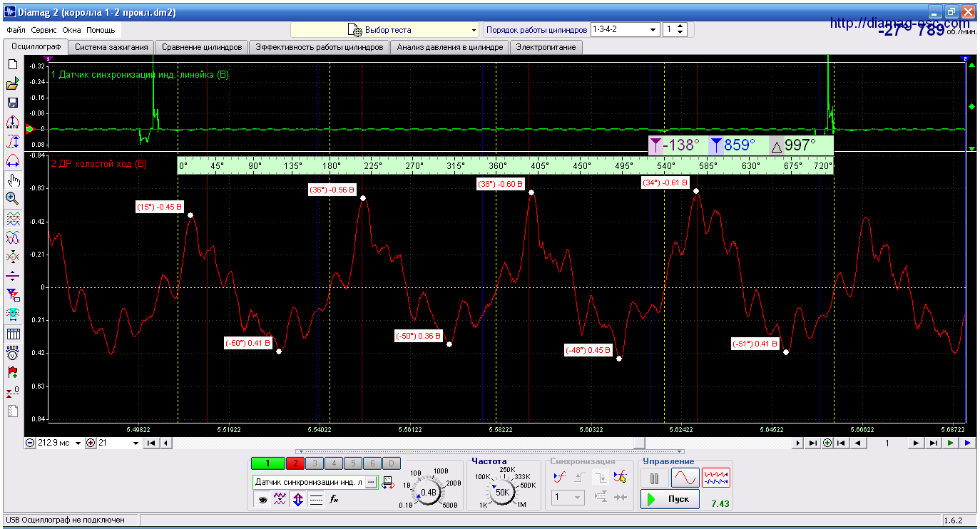Screen dimensions: 980x529
Task: Select the single sine waveform mode button
Action: point(685,478)
